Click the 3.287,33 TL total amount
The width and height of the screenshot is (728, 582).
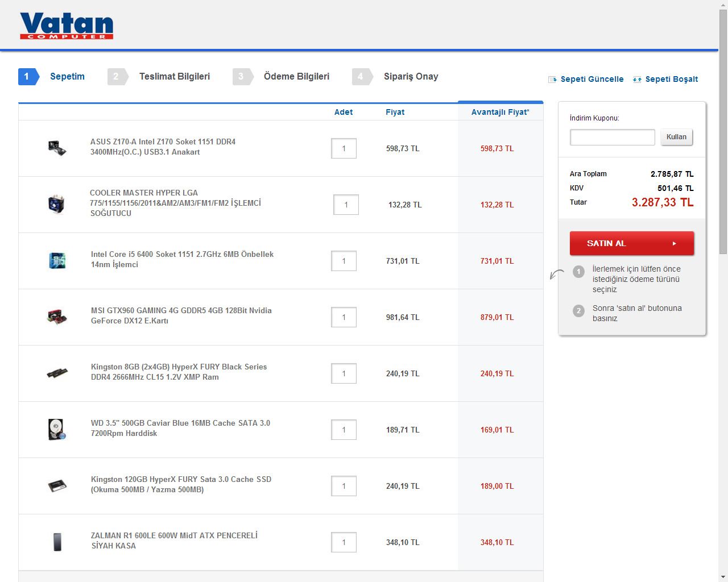coord(663,202)
